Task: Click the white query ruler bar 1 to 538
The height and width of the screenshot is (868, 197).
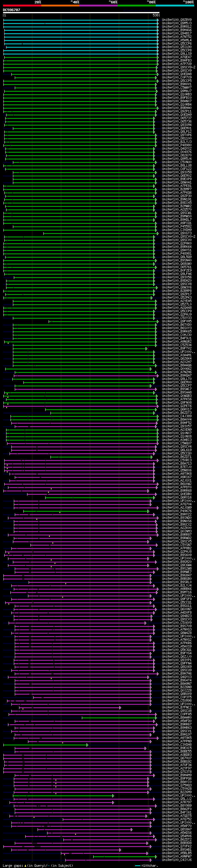Action: point(81,13)
